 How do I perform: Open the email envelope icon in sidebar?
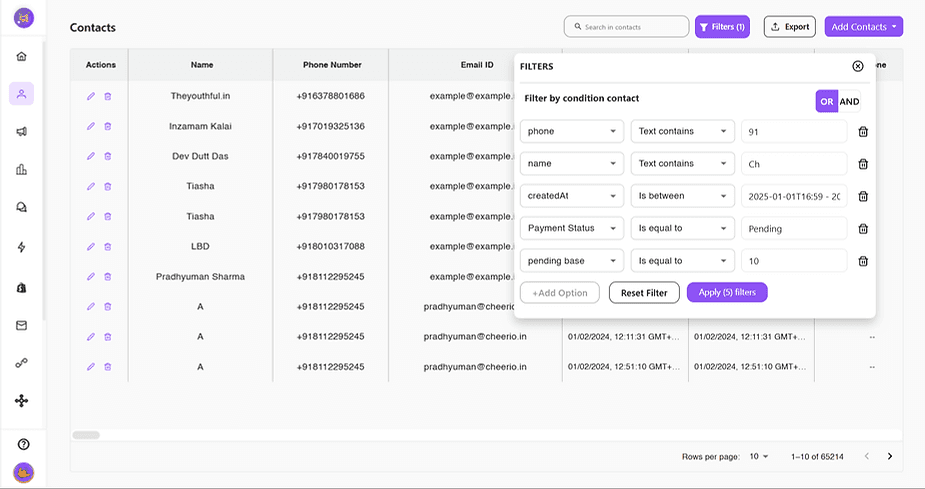[x=21, y=326]
